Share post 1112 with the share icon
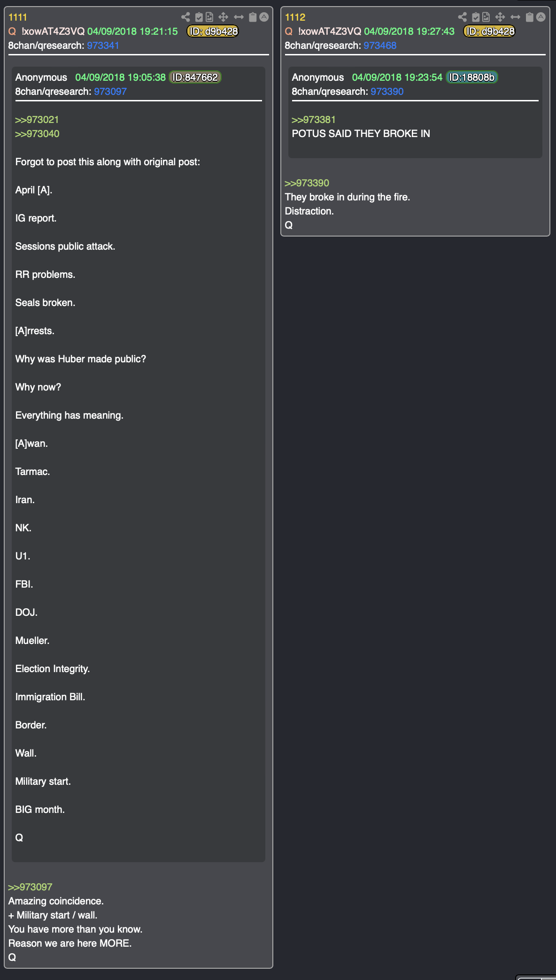This screenshot has height=980, width=556. [463, 17]
